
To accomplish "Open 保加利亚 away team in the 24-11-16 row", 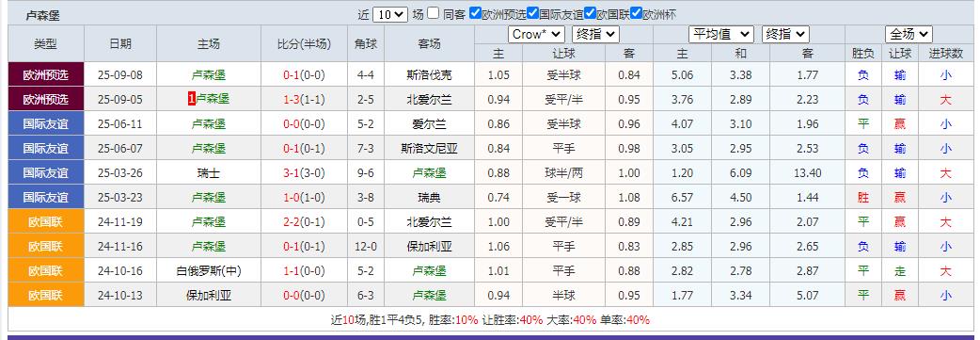I will pyautogui.click(x=429, y=246).
